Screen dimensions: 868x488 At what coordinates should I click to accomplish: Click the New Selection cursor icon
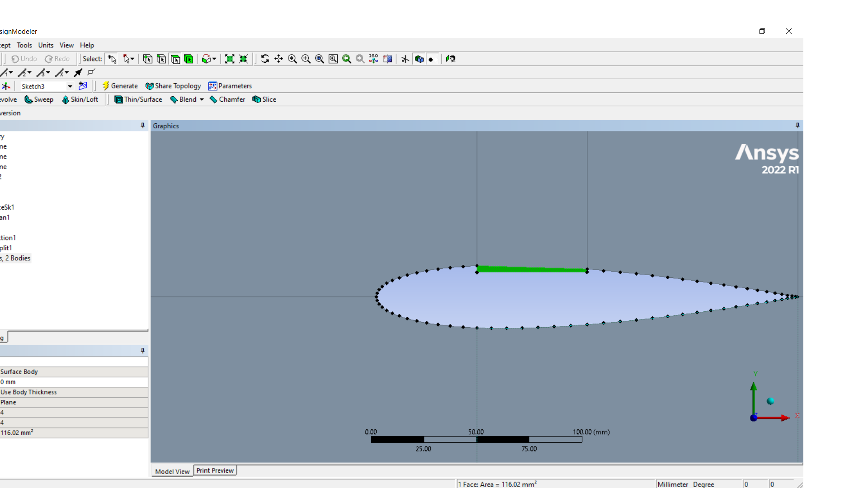(x=112, y=59)
